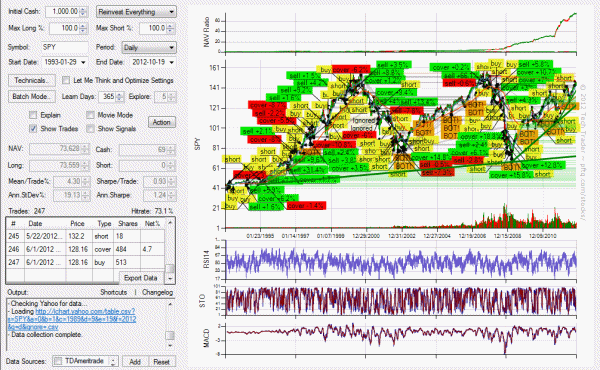Uncheck the Show Trades checkbox
Image resolution: width=600 pixels, height=370 pixels.
(33, 129)
